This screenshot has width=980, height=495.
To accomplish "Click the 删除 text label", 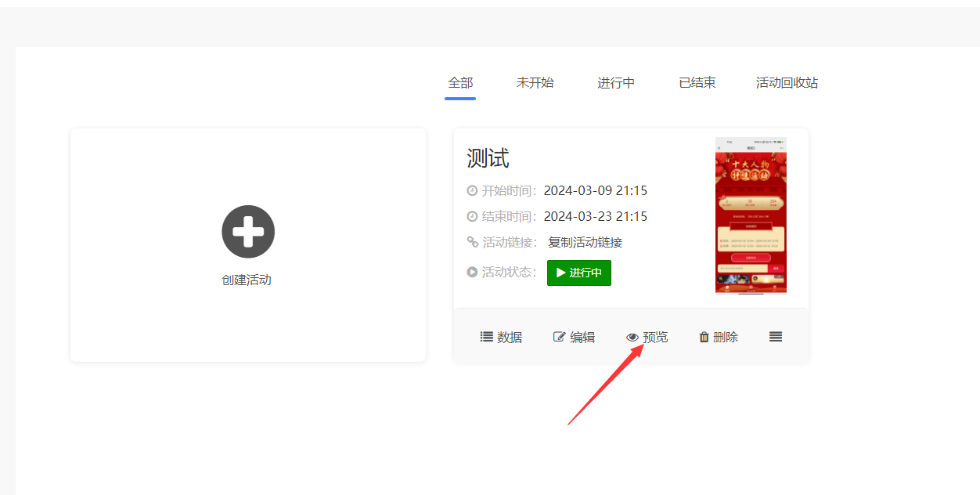I will coord(726,337).
